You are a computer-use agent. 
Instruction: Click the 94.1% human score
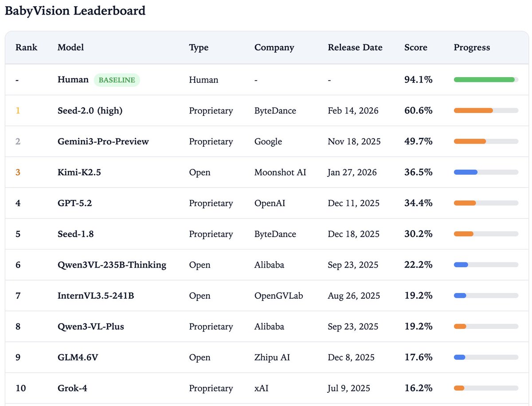coord(418,80)
